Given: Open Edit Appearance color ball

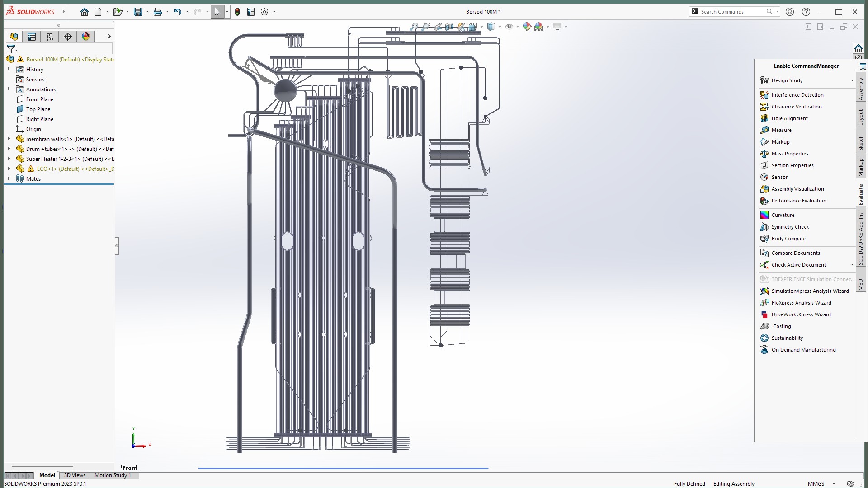Looking at the screenshot, I should pos(527,27).
